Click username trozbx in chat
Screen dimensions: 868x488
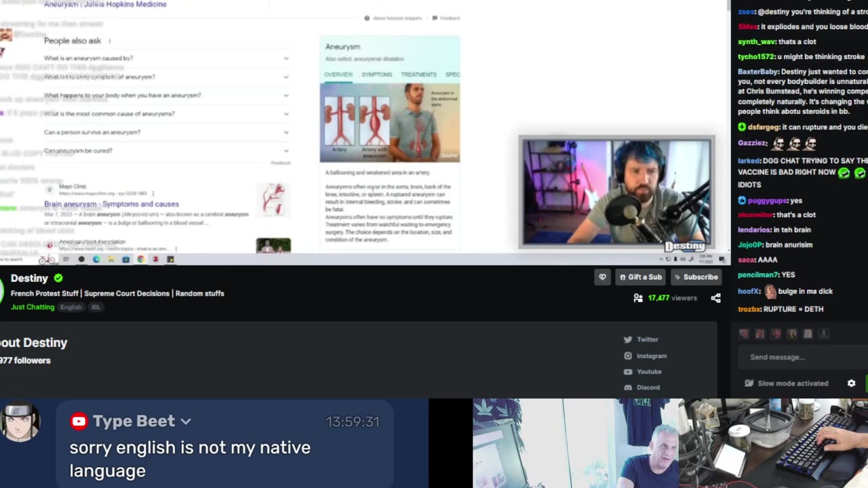pos(749,309)
